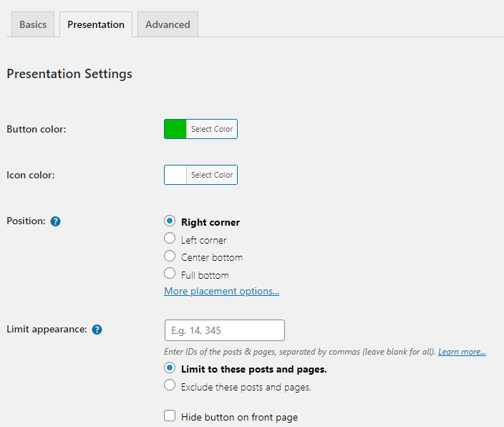This screenshot has height=427, width=504.
Task: Open the Position help question-mark icon
Action: (55, 221)
